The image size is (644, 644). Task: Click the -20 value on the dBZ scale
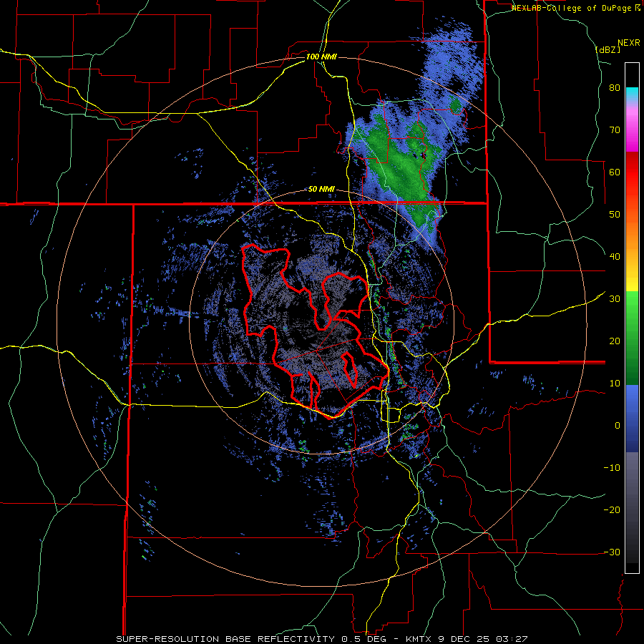click(612, 509)
